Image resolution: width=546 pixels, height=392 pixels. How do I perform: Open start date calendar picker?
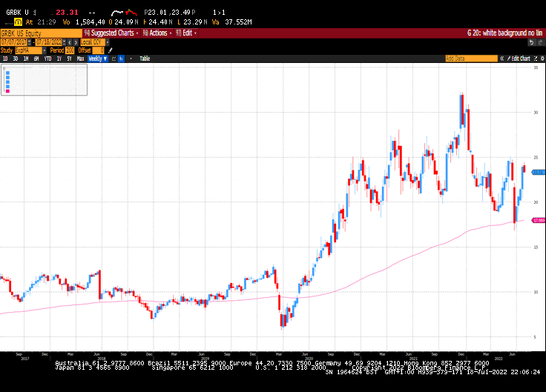(29, 42)
